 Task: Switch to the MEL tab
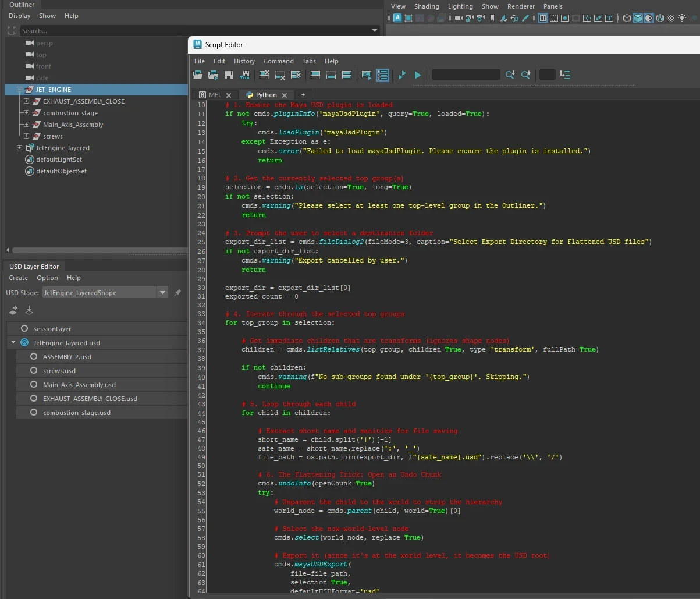214,95
